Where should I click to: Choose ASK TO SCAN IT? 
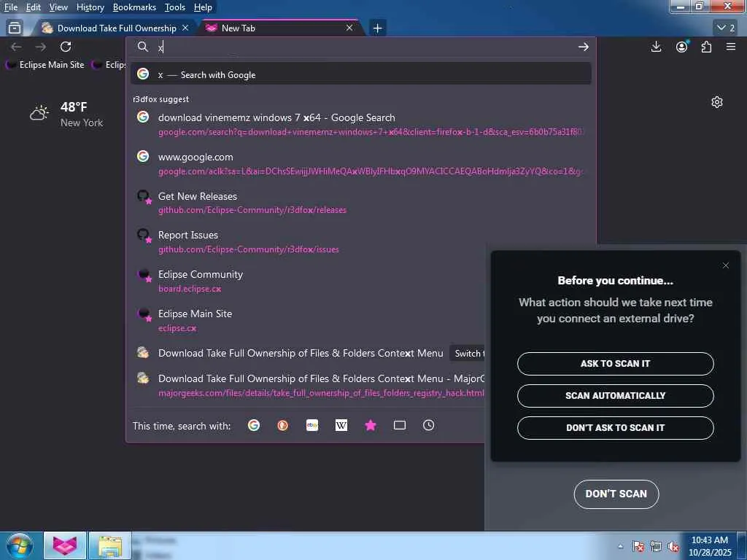coord(615,364)
